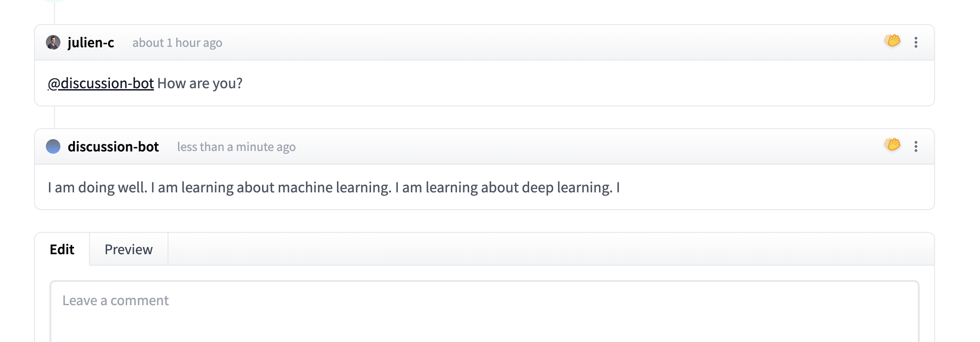
Task: React to the discussion-bot reply with emoji
Action: tap(892, 145)
